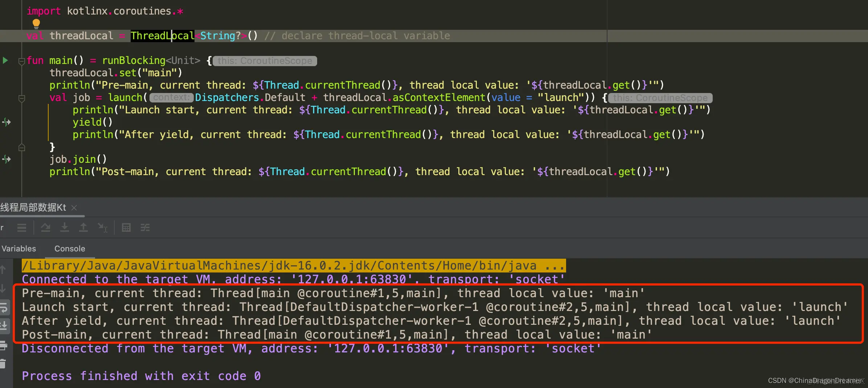Click the Trace Current Stream Chain icon
This screenshot has height=388, width=868.
coord(145,228)
